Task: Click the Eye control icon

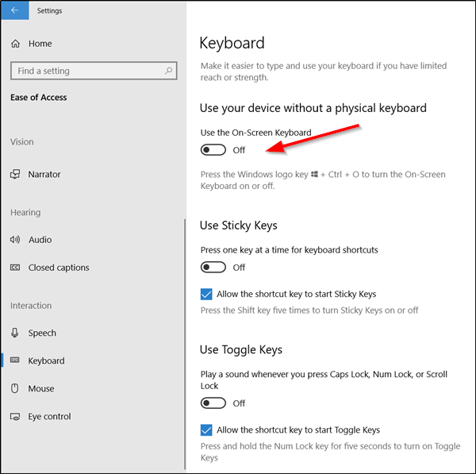Action: coord(15,417)
